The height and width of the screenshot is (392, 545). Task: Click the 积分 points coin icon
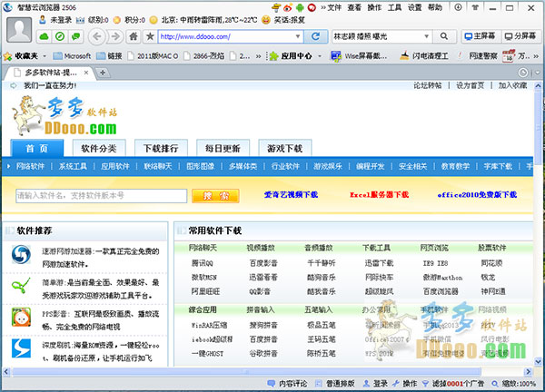[x=117, y=20]
